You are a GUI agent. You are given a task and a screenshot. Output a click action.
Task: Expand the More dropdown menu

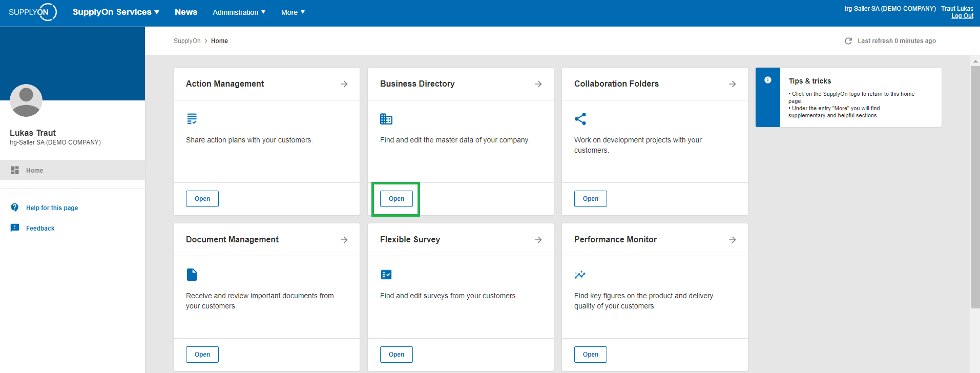coord(293,12)
